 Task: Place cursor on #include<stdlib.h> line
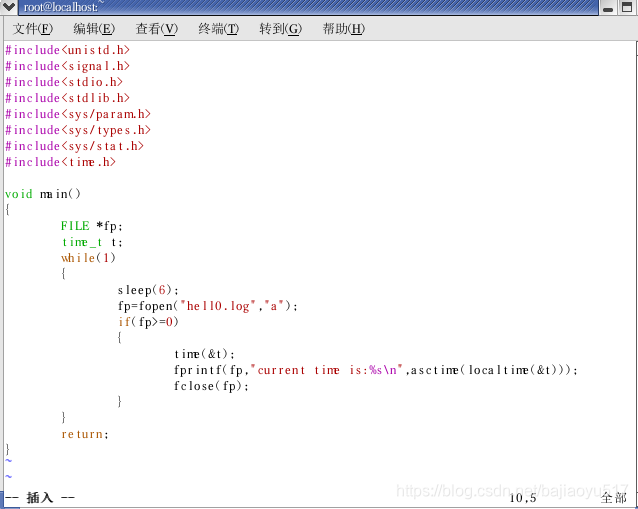[68, 98]
